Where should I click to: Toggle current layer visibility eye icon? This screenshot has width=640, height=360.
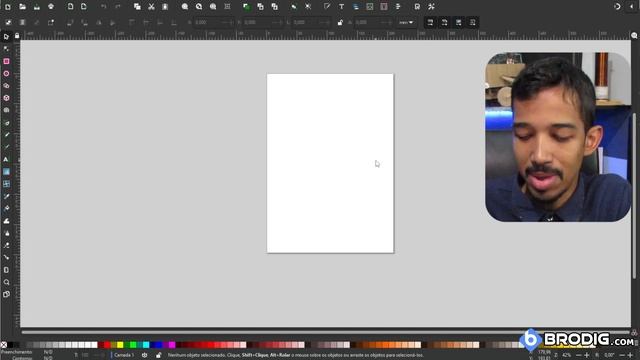[144, 355]
